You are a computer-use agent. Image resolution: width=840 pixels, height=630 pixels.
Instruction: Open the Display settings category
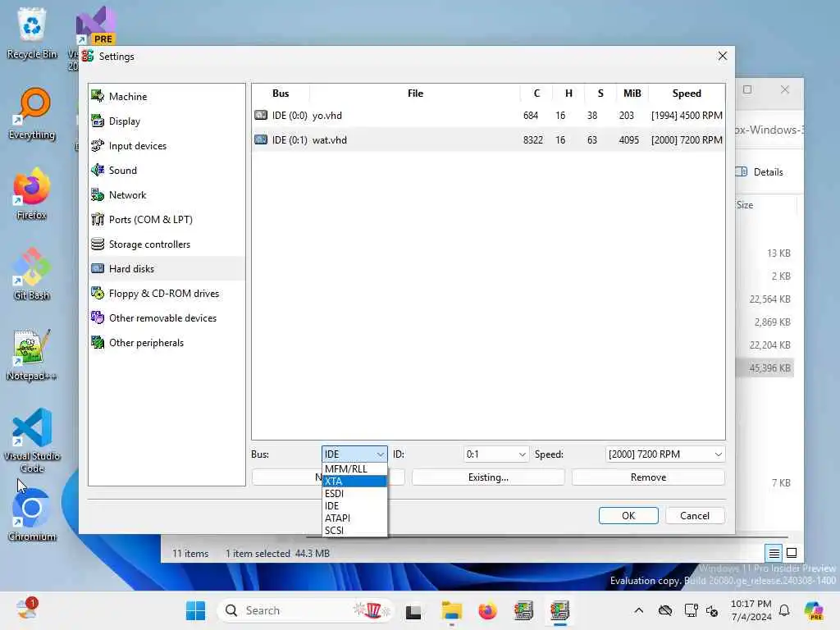point(167,121)
